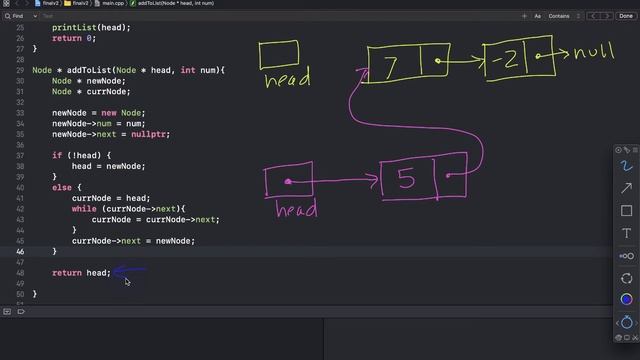Click 'if (!head) {' line
The width and height of the screenshot is (640, 360).
pyautogui.click(x=81, y=156)
